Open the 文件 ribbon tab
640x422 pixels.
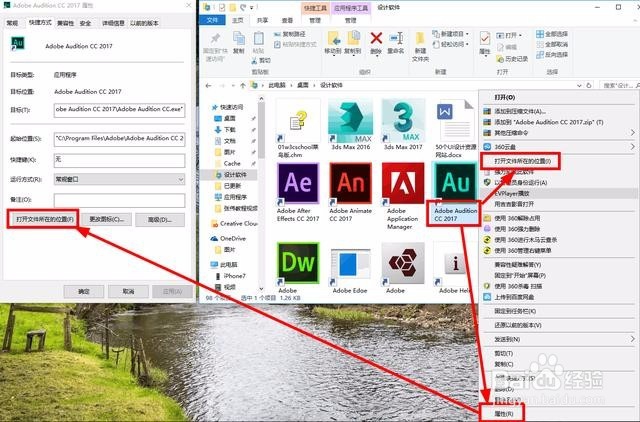click(212, 20)
